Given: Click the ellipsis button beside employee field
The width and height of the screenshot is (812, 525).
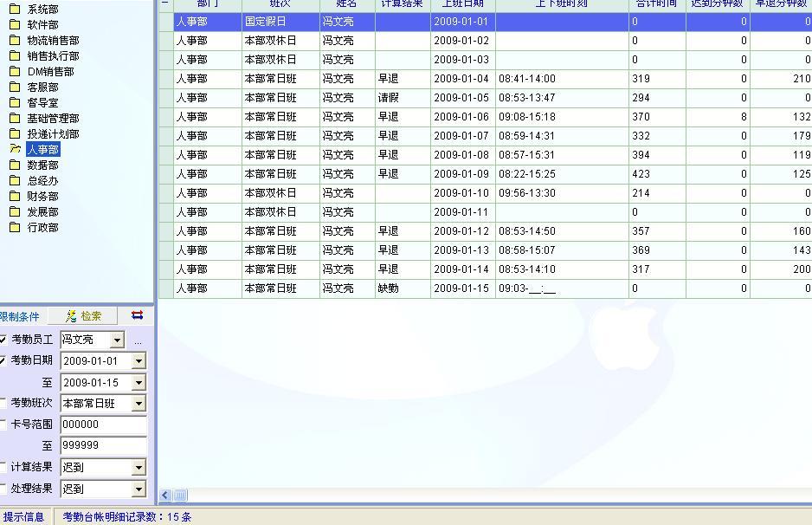Looking at the screenshot, I should point(138,341).
